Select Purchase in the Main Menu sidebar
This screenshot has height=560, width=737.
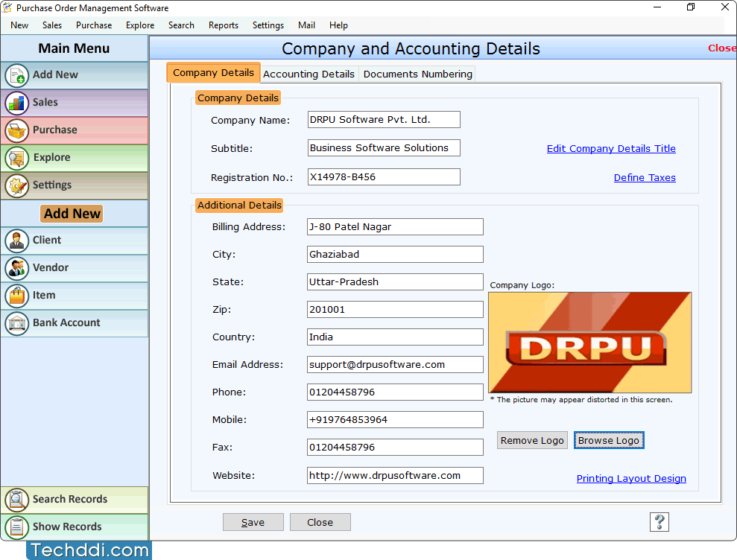coord(75,130)
